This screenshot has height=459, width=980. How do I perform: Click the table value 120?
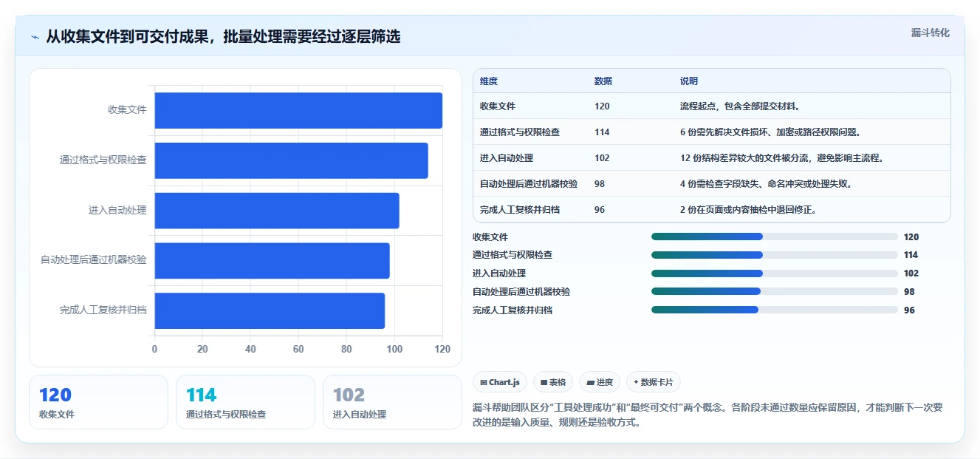coord(602,106)
